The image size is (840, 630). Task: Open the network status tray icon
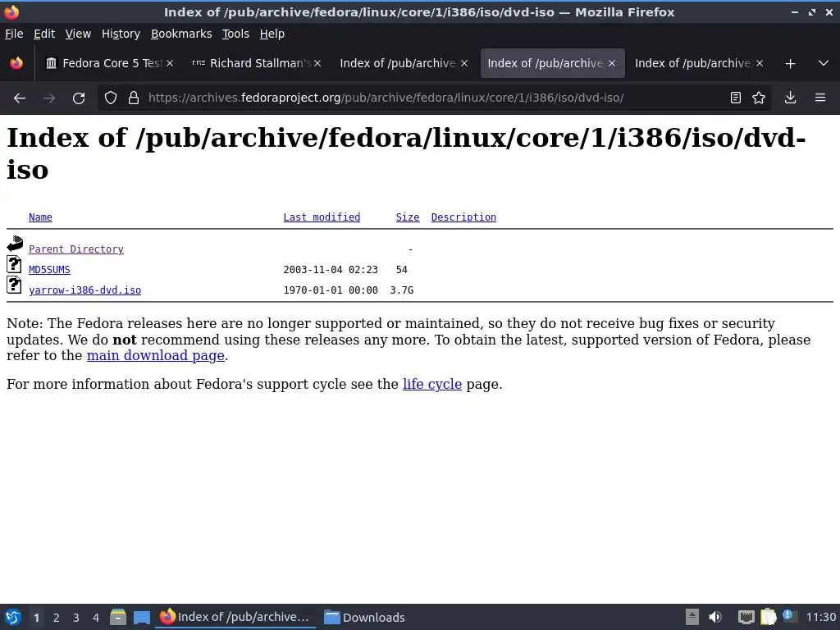746,617
